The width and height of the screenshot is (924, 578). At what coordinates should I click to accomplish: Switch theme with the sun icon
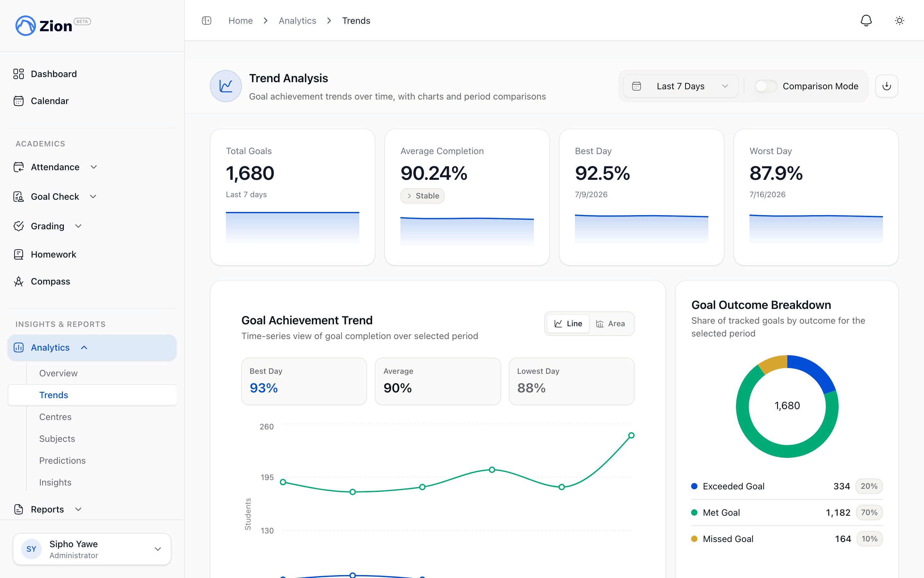(x=900, y=21)
